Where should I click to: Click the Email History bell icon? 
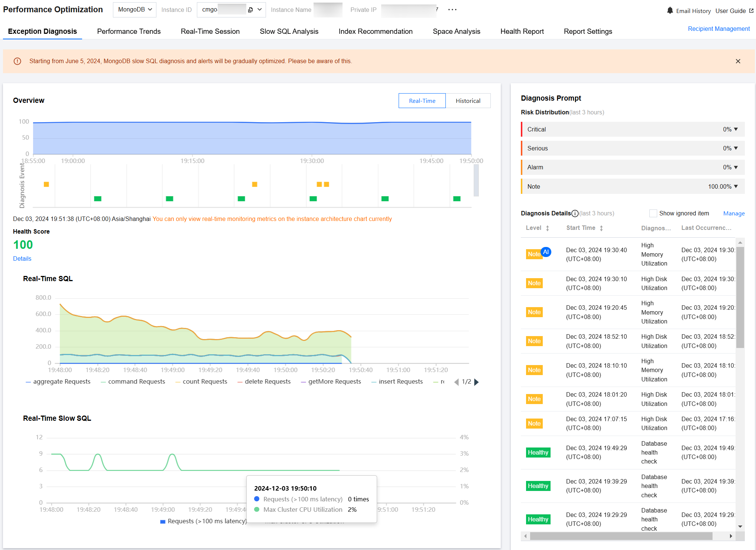(670, 10)
